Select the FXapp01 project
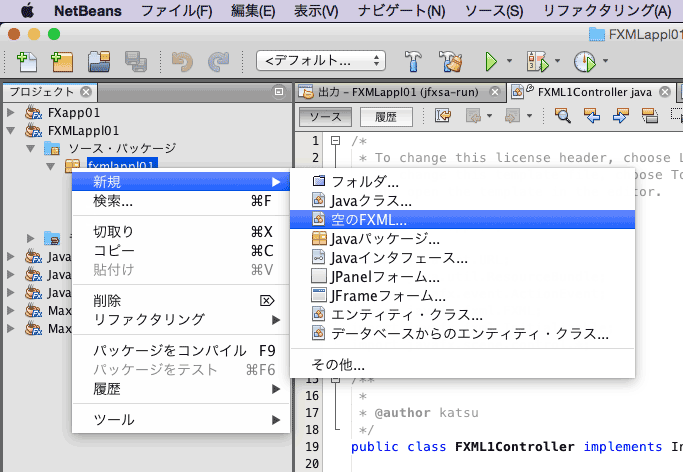This screenshot has width=683, height=472. click(74, 113)
